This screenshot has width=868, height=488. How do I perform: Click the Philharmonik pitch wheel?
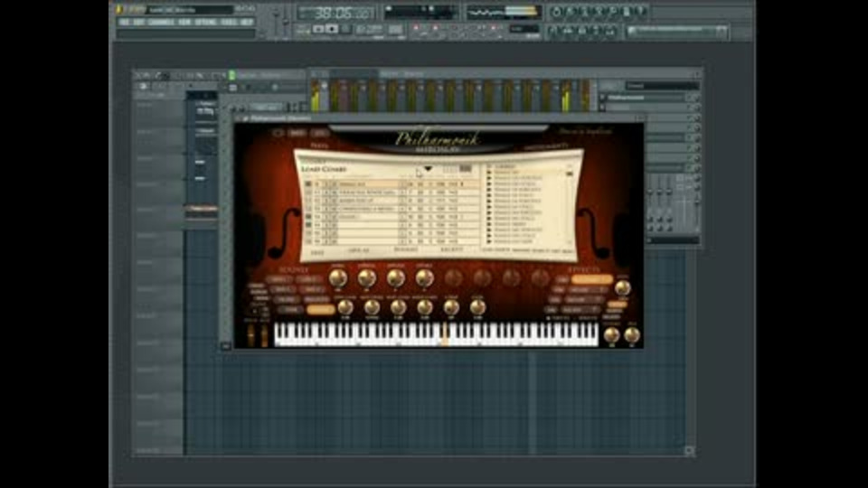(250, 335)
